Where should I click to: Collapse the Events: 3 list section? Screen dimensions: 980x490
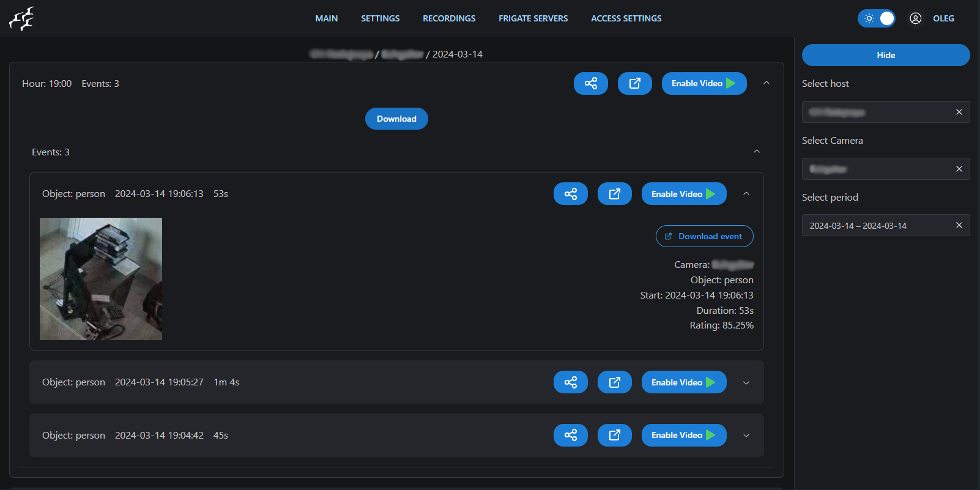point(756,152)
